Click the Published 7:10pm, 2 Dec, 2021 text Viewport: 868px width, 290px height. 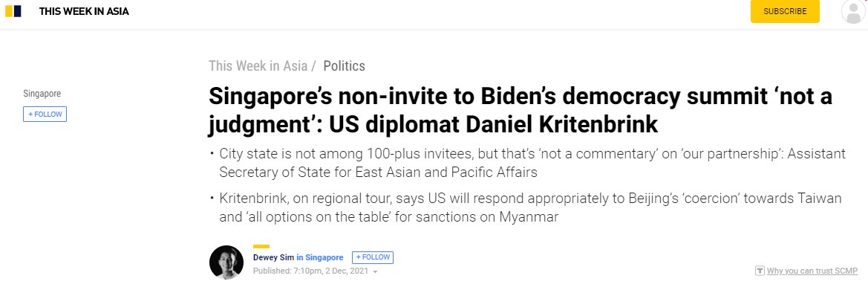(310, 271)
